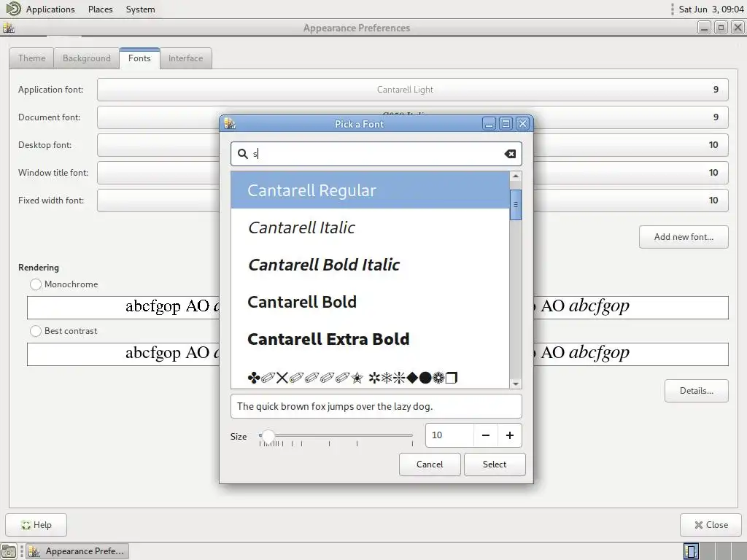This screenshot has width=747, height=560.
Task: Close the Appearance Preferences dialog via Close button
Action: [711, 525]
